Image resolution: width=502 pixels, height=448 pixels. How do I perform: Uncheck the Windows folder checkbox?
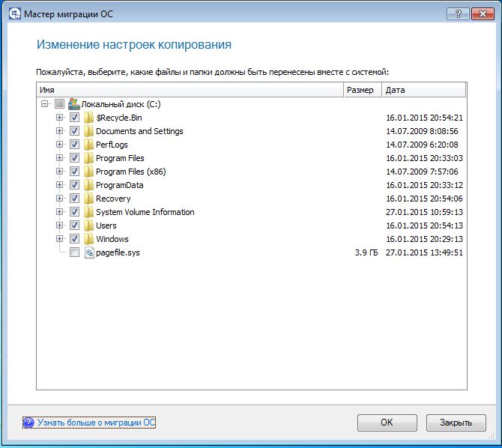(x=74, y=238)
